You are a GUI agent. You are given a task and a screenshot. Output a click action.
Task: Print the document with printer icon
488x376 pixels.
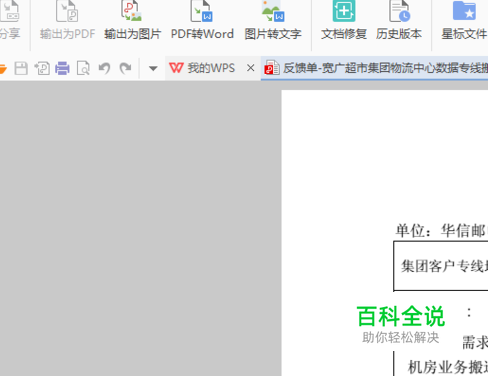(x=62, y=68)
